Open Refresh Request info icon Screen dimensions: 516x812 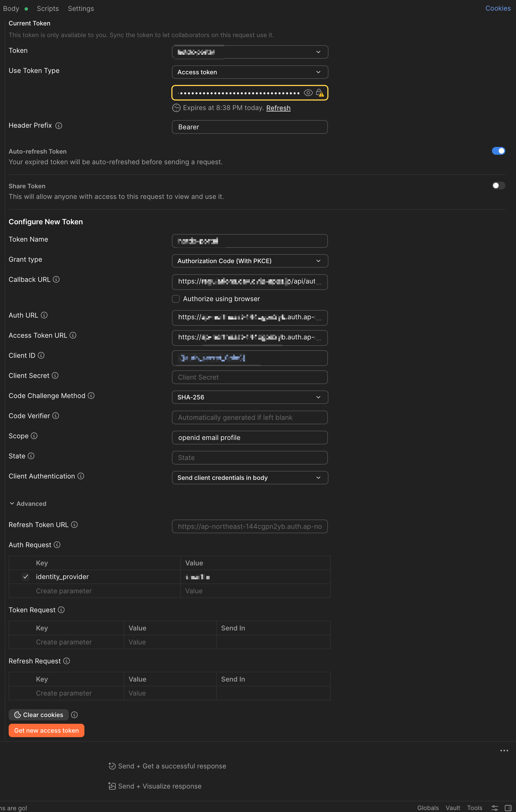point(67,661)
